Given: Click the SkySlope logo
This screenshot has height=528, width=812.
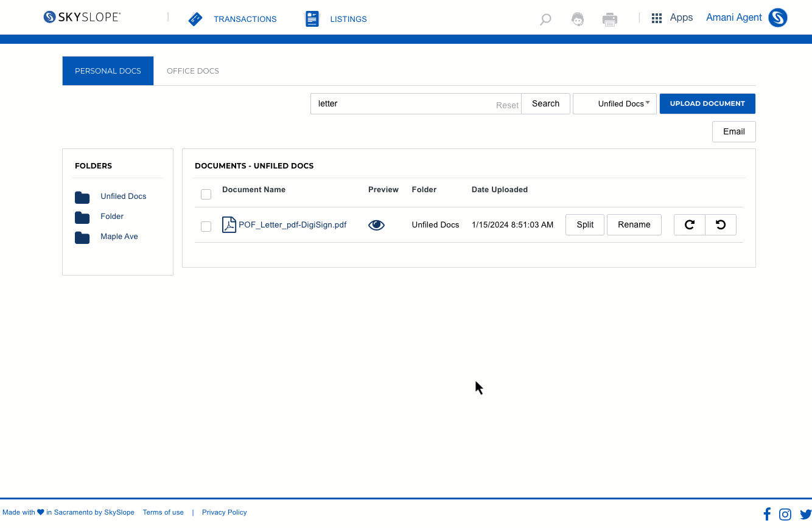Looking at the screenshot, I should (82, 17).
